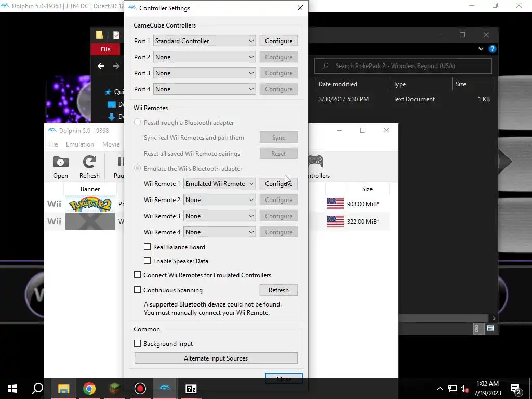The width and height of the screenshot is (532, 399).
Task: Select the Text Document file row
Action: pos(404,99)
